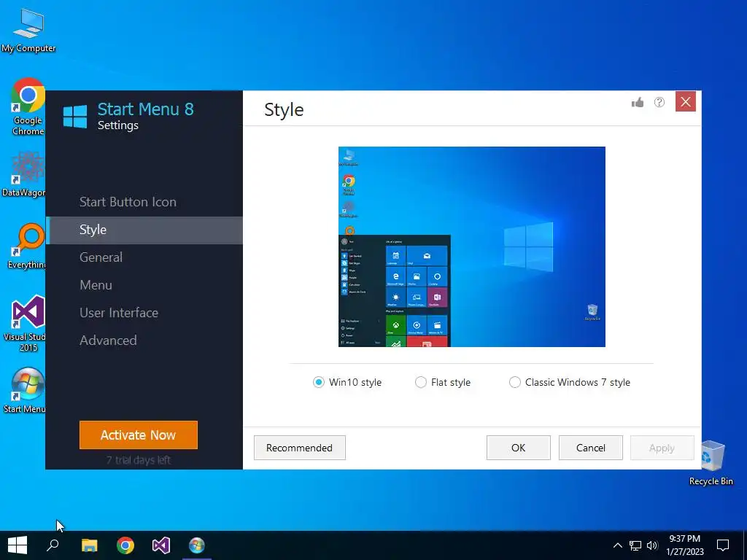This screenshot has width=747, height=560.
Task: Select the My Computer desktop icon
Action: coord(28,31)
